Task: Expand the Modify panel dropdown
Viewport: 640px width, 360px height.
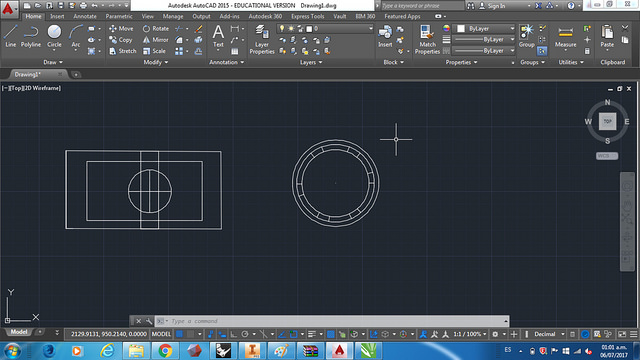Action: point(156,62)
